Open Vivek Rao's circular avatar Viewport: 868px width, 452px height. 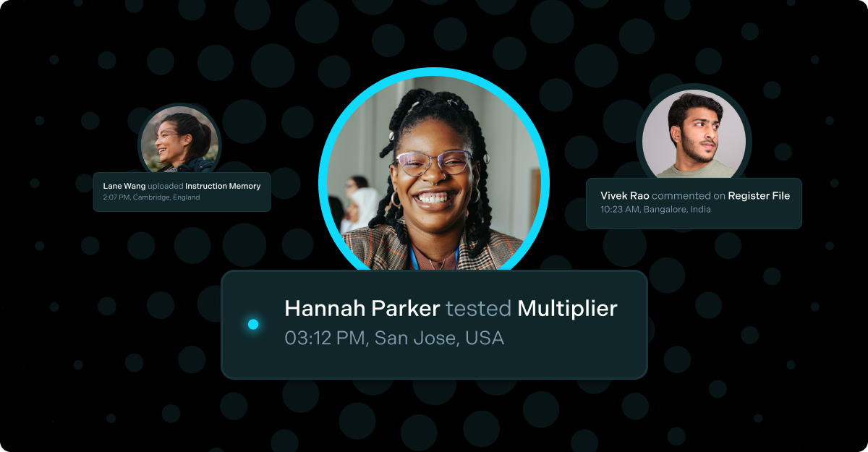click(x=694, y=135)
